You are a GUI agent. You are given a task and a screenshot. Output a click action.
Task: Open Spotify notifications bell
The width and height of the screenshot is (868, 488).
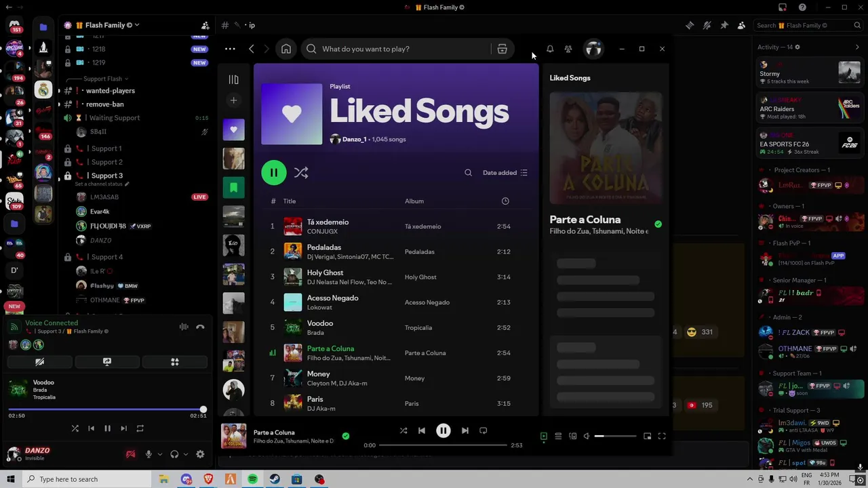[550, 49]
